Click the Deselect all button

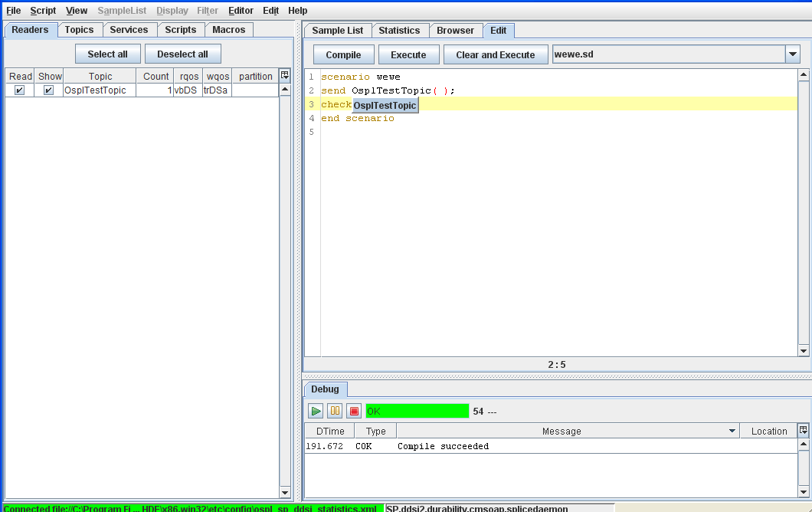[183, 54]
